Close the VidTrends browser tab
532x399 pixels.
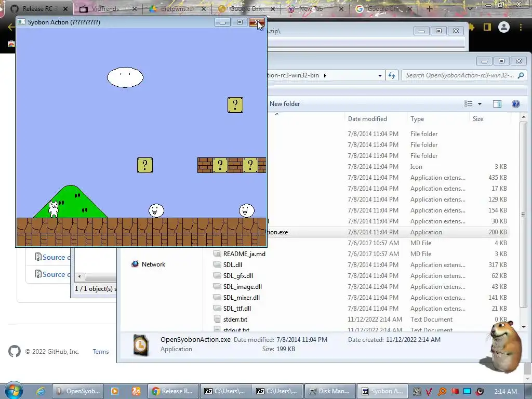pos(135,9)
